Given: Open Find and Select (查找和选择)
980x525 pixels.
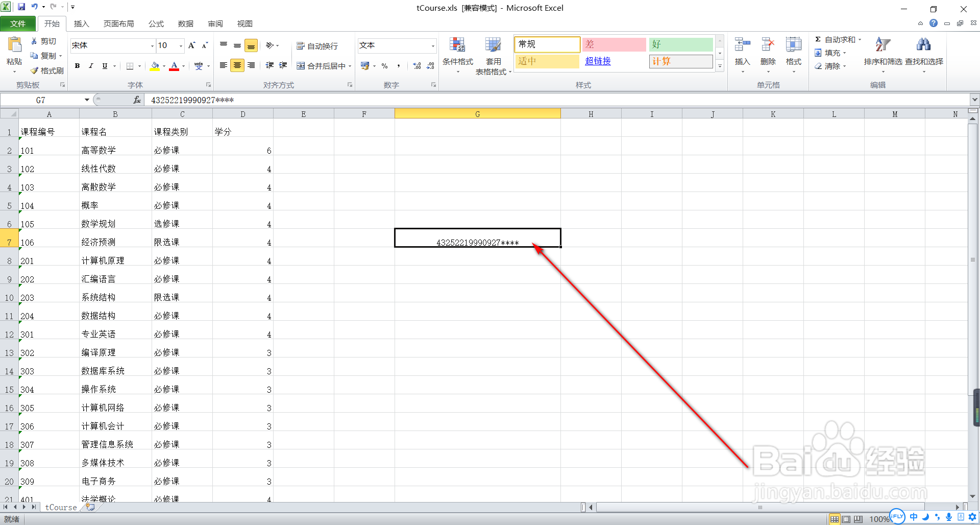Looking at the screenshot, I should tap(924, 54).
